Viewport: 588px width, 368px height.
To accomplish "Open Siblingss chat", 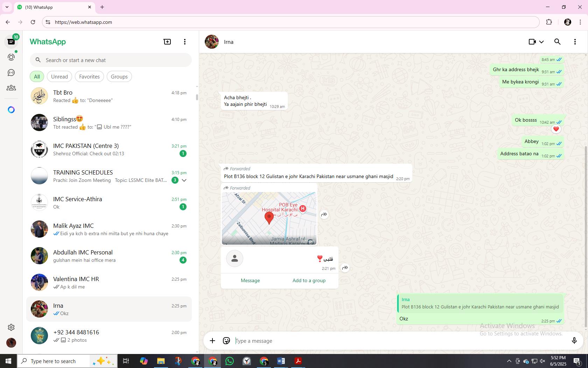I will point(109,123).
